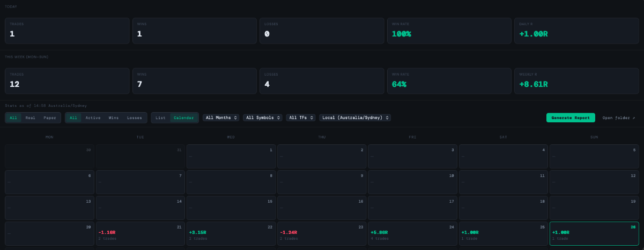Select the All option beside Real
The width and height of the screenshot is (644, 250).
pyautogui.click(x=13, y=117)
